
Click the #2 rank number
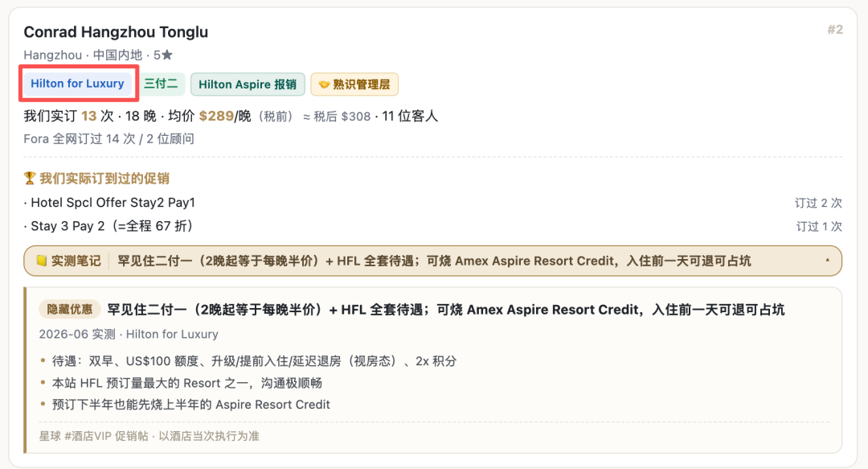pos(835,30)
